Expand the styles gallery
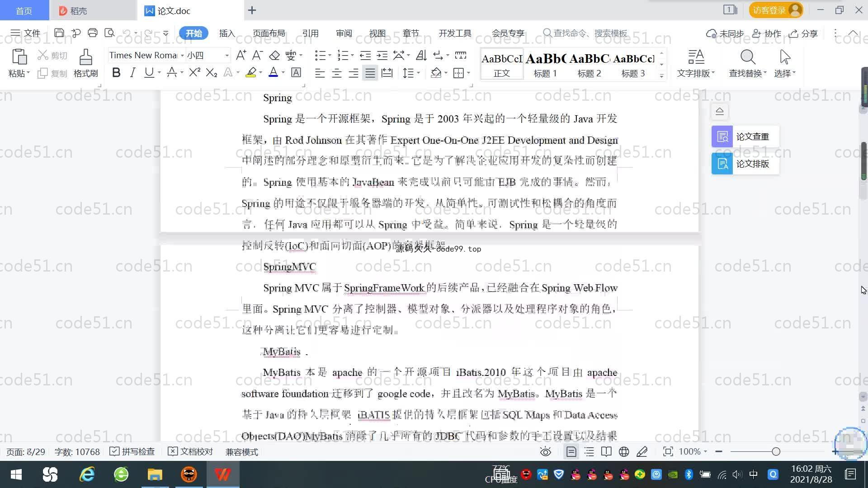The image size is (868, 488). [661, 76]
